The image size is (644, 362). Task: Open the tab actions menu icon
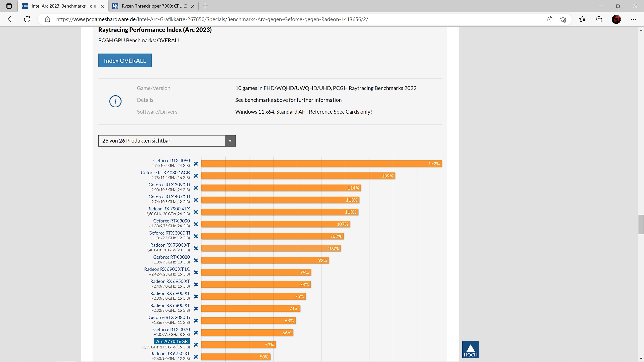9,6
